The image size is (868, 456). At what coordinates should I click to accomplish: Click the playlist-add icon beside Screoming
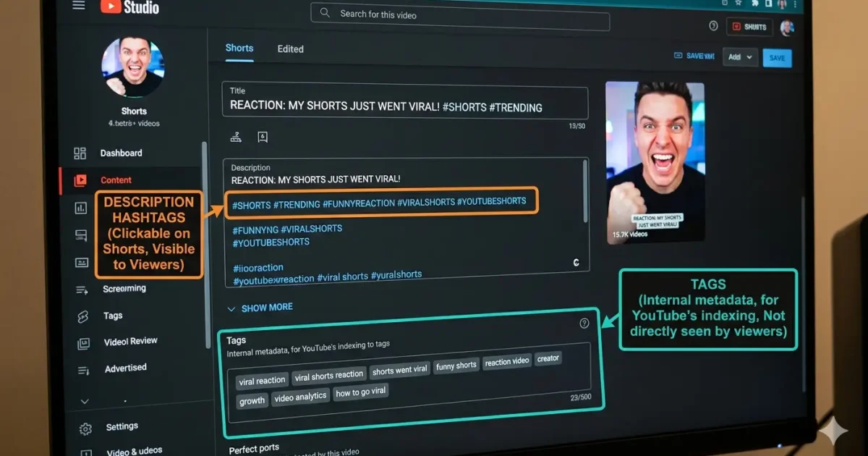(x=81, y=290)
